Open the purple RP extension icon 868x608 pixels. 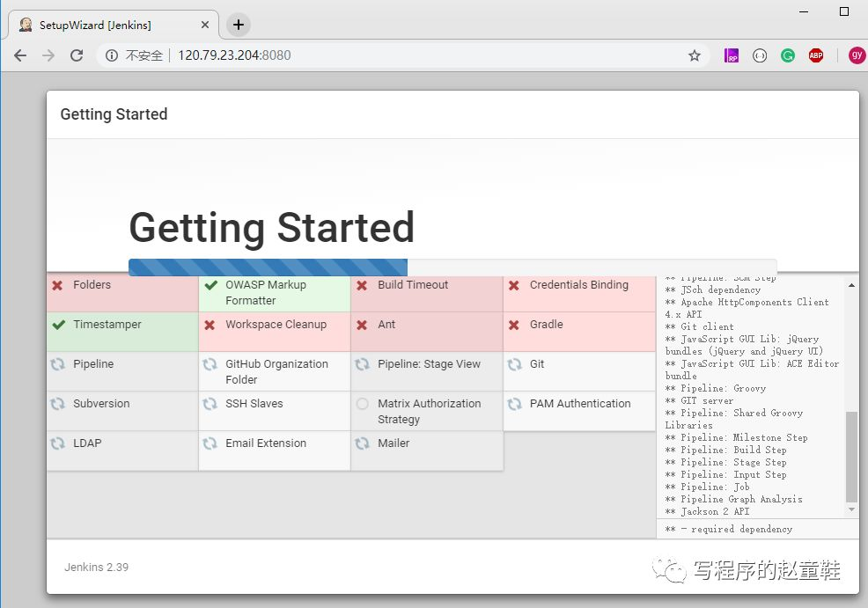click(732, 55)
